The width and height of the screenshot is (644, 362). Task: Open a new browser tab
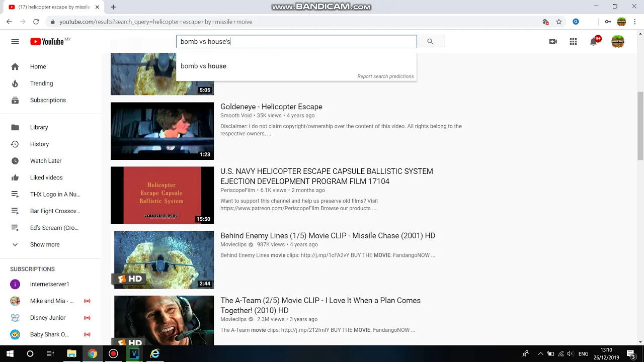tap(113, 7)
